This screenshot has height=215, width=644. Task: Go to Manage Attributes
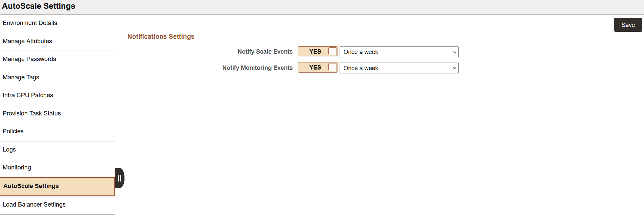(27, 41)
